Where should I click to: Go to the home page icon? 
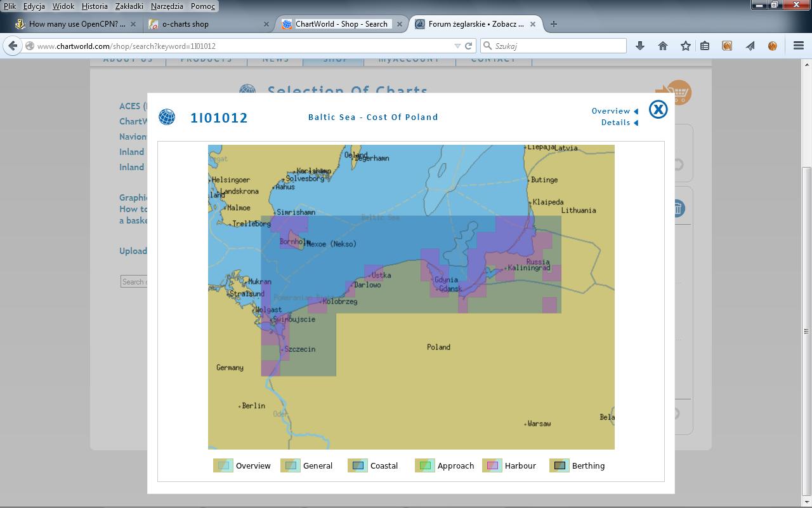(663, 46)
